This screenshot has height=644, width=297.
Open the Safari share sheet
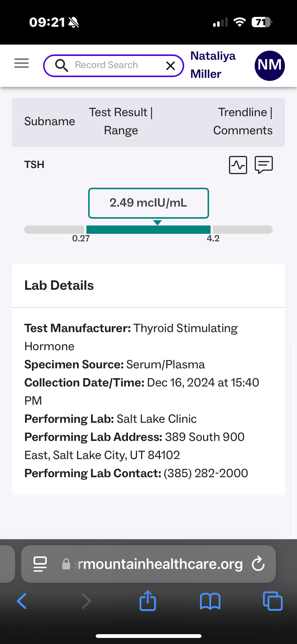(x=148, y=601)
